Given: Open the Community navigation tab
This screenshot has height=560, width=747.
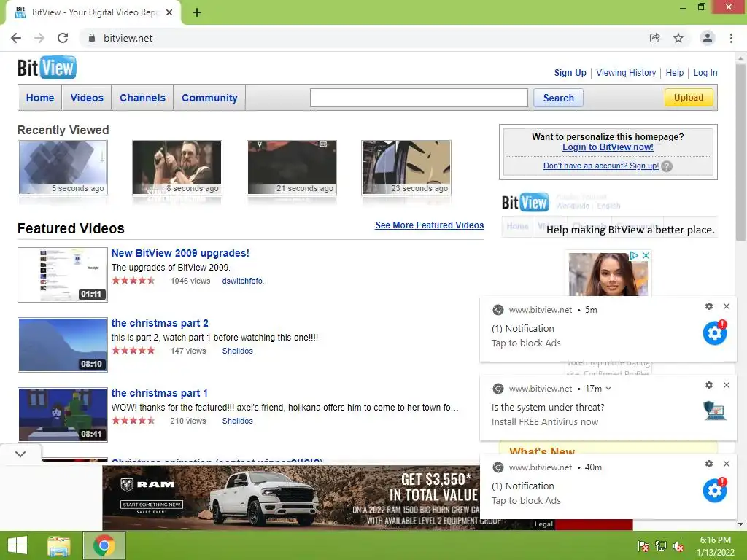Looking at the screenshot, I should tap(209, 98).
